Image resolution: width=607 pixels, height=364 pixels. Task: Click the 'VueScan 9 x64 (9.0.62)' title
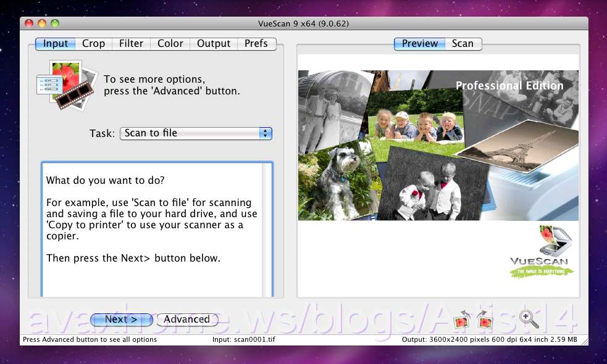304,23
